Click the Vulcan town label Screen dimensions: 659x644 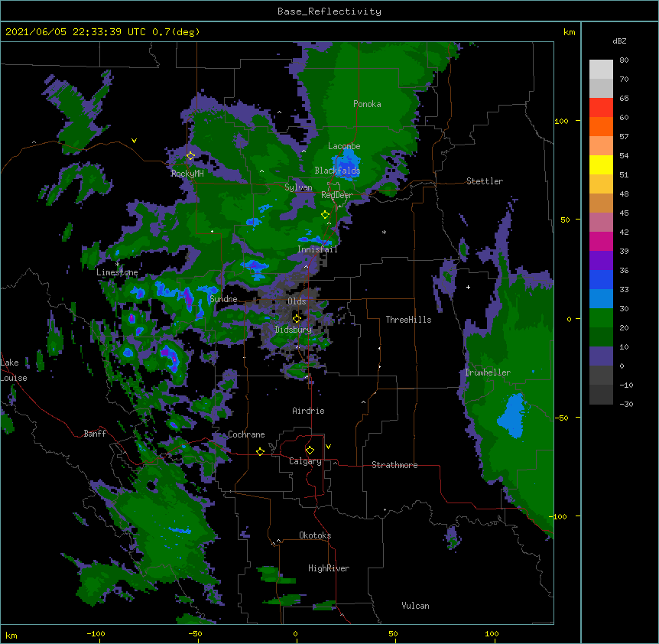pos(415,606)
